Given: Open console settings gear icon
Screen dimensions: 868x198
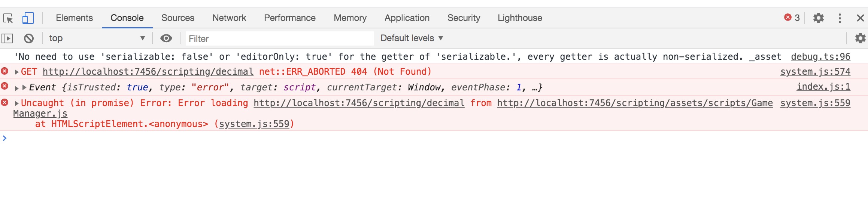Looking at the screenshot, I should tap(860, 38).
